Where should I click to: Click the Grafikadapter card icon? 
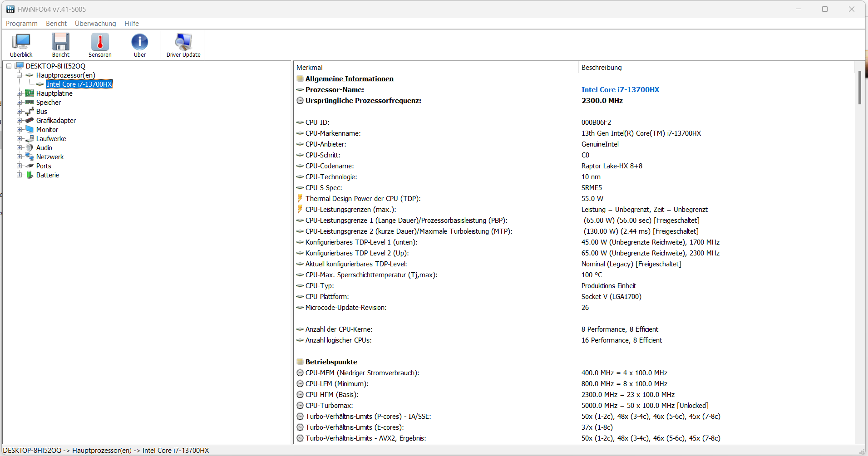click(30, 121)
